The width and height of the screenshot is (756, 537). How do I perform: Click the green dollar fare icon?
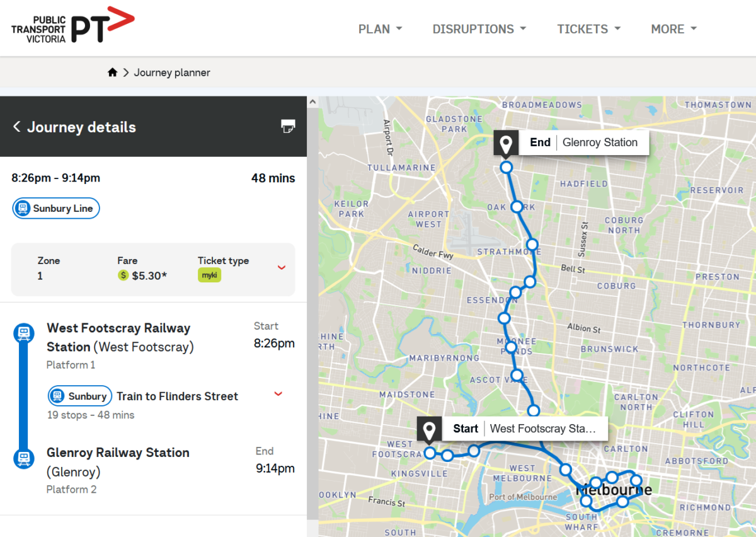(123, 275)
